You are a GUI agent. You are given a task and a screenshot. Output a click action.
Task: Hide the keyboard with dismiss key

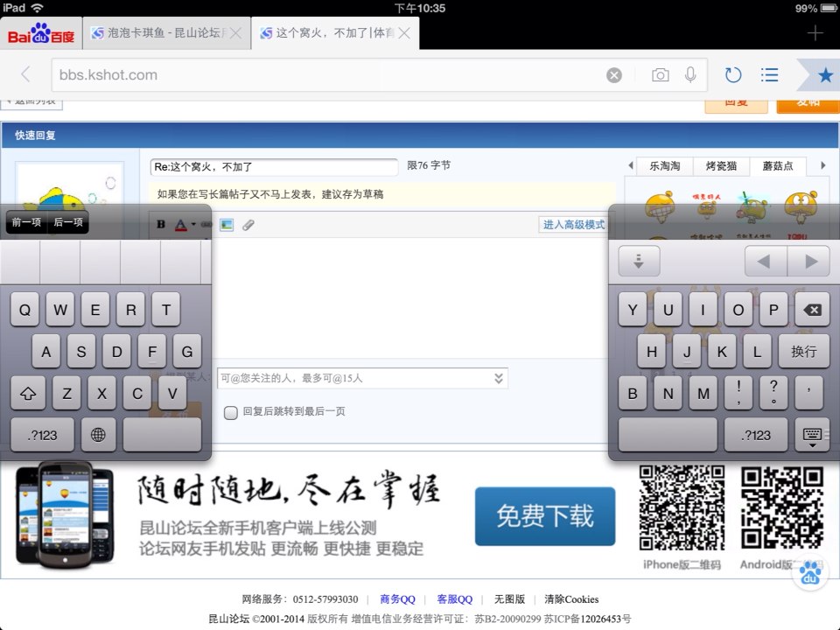pyautogui.click(x=812, y=435)
